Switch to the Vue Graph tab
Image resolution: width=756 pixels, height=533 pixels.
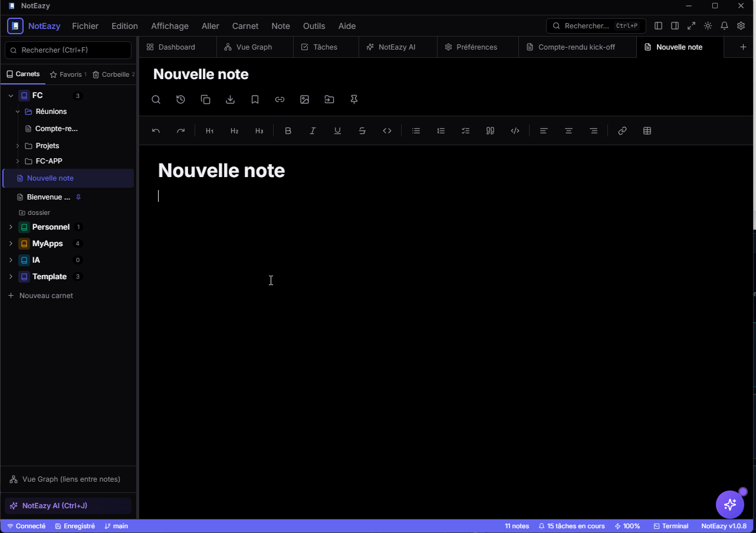click(255, 47)
